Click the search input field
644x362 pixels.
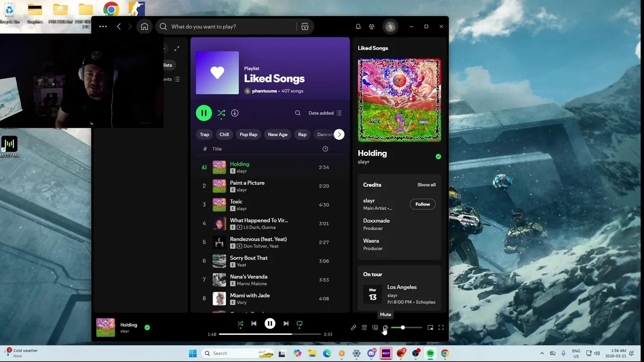pos(233,27)
